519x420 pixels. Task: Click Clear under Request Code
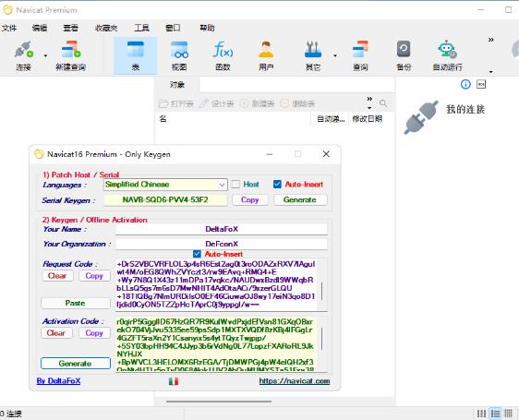[57, 276]
